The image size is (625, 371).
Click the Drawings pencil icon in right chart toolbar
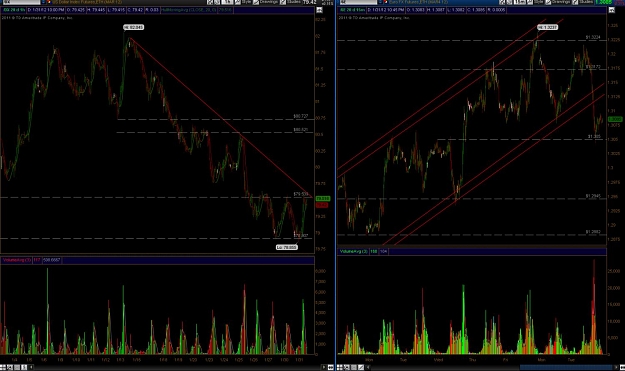(x=548, y=2)
